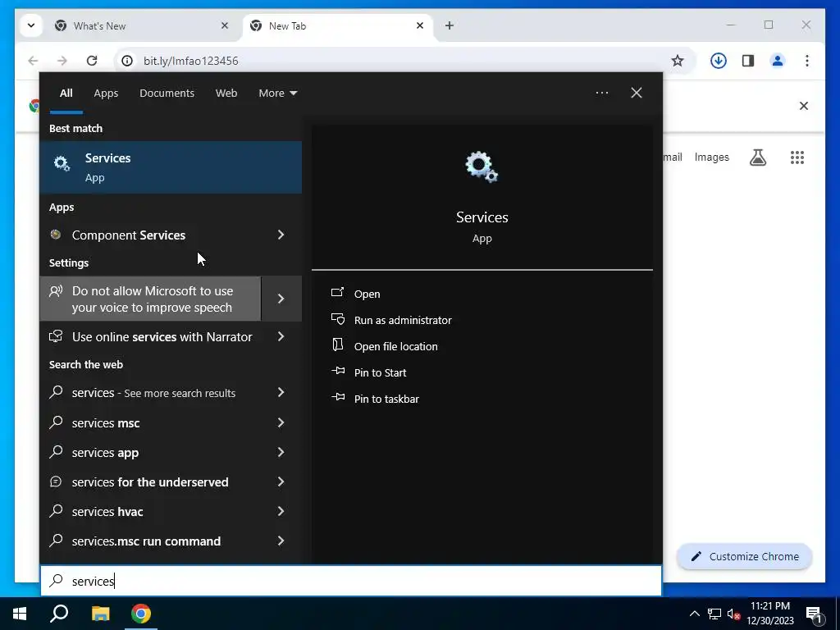Close the New Tab Chrome tab

(x=420, y=25)
